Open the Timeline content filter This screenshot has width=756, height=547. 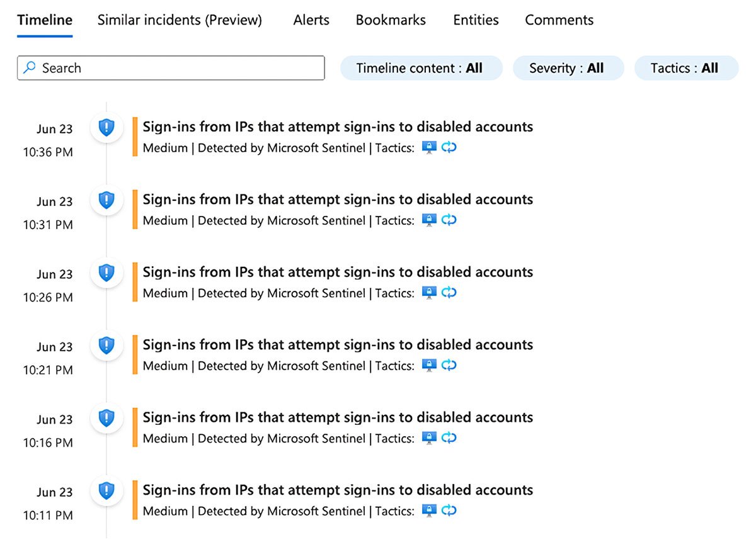coord(421,67)
